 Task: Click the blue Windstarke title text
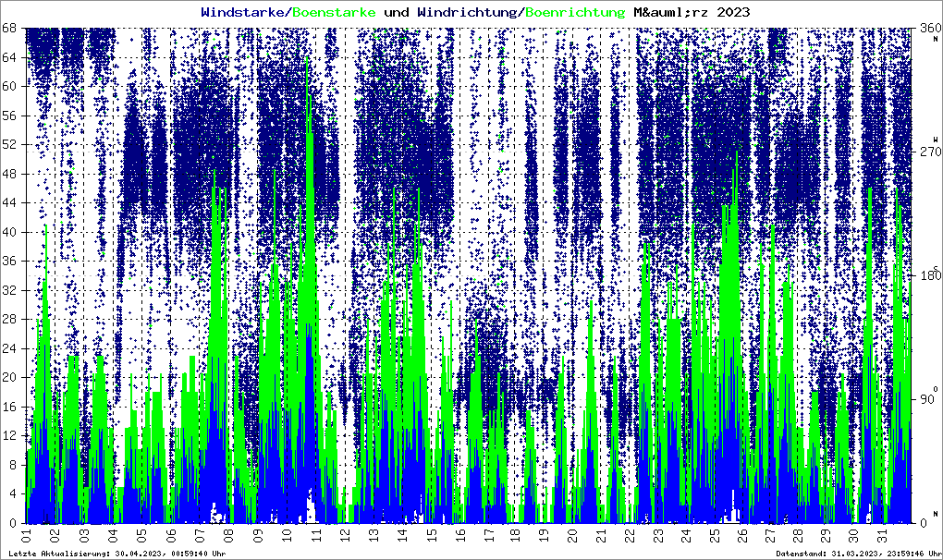(x=244, y=12)
